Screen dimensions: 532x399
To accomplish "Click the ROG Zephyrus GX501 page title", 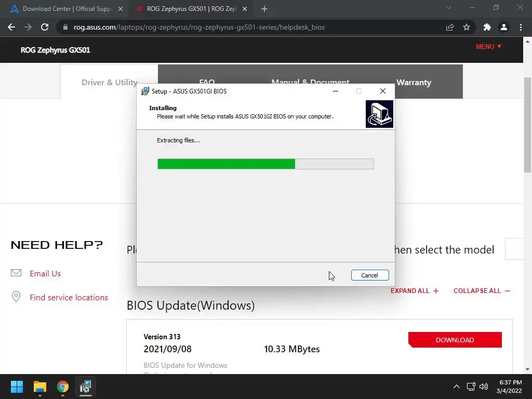I will pyautogui.click(x=55, y=50).
